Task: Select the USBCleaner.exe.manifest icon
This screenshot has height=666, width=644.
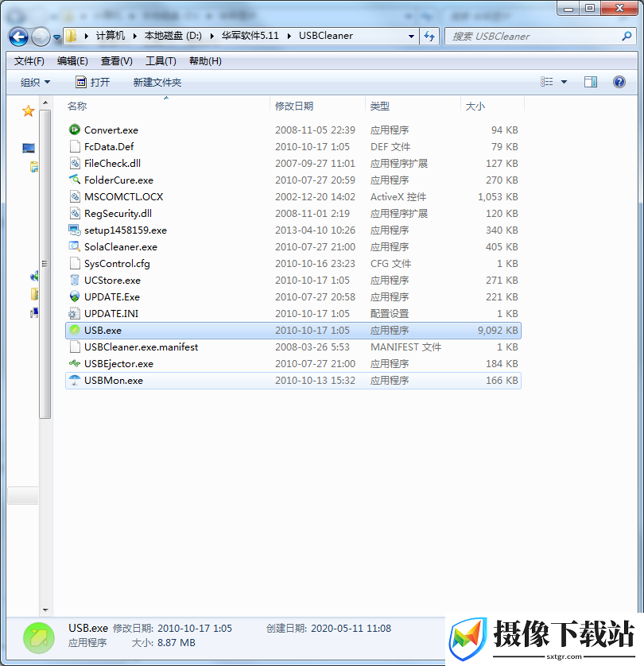Action: click(x=75, y=347)
